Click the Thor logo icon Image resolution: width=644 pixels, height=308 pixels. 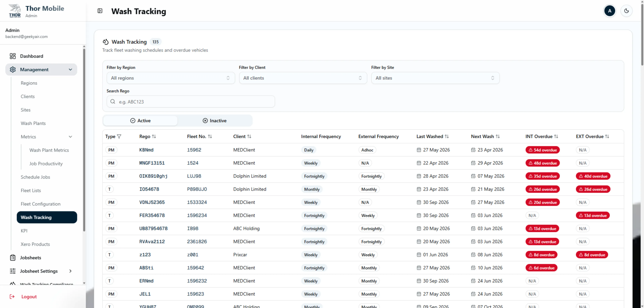15,11
